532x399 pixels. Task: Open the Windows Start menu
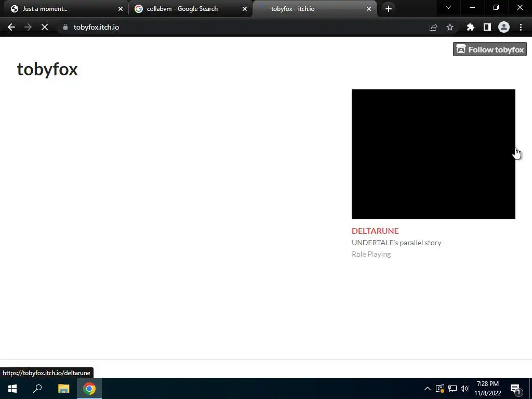(x=12, y=389)
